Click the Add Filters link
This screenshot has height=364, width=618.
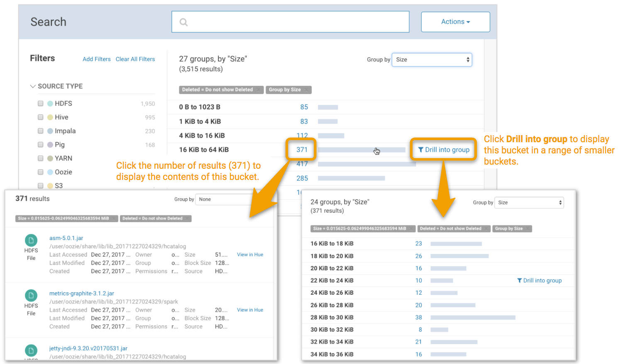tap(96, 59)
